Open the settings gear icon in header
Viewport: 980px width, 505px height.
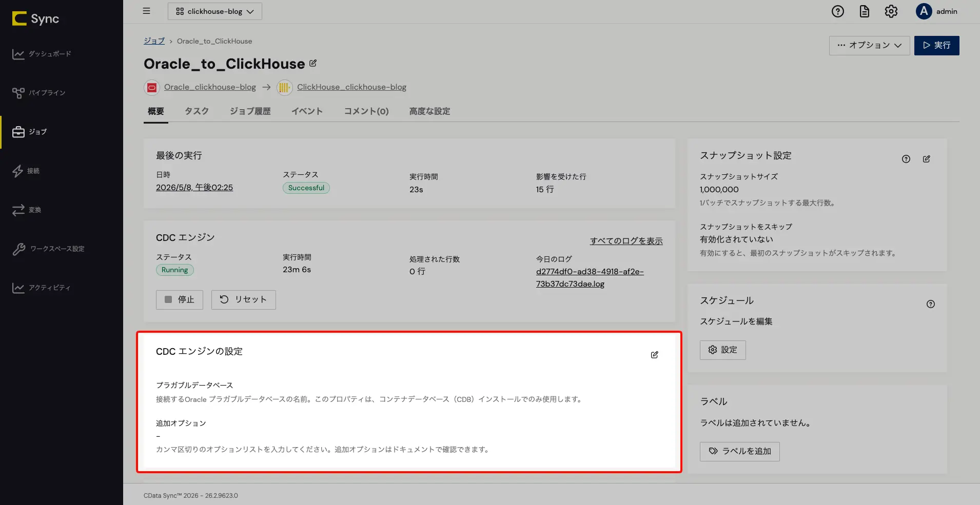[x=891, y=11]
